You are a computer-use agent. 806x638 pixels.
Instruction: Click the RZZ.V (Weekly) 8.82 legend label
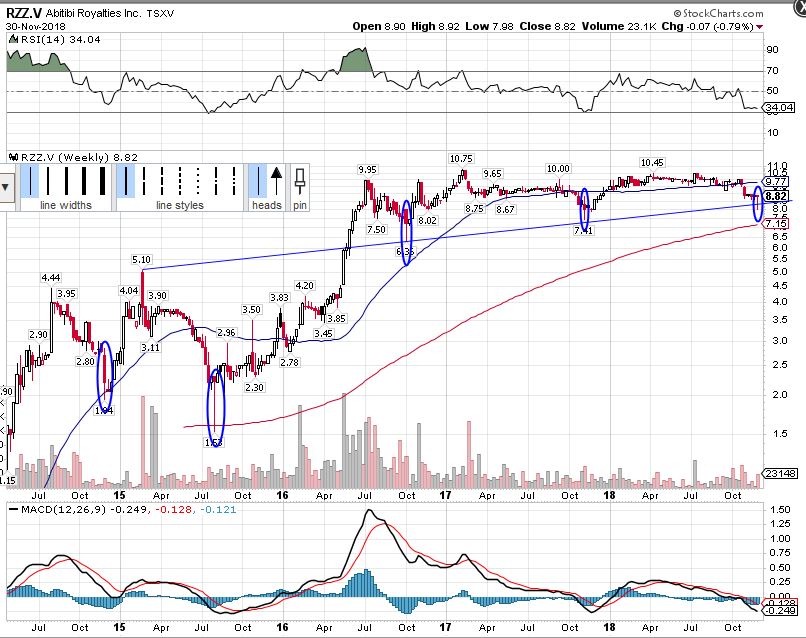click(x=80, y=157)
